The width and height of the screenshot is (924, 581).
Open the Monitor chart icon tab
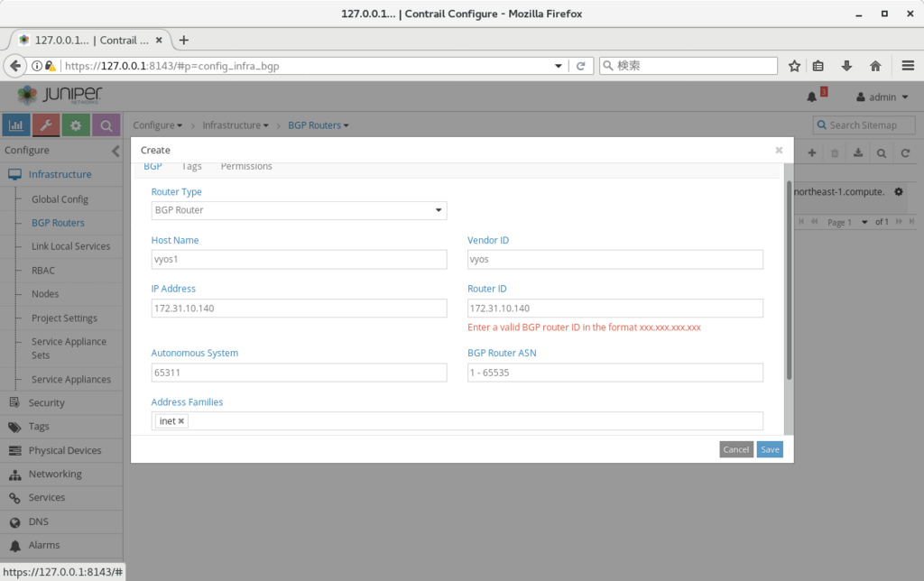pos(16,124)
